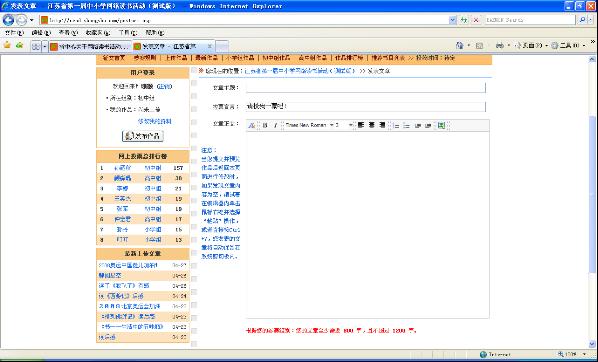The image size is (598, 362).
Task: Switch to the first browser tab
Action: click(90, 47)
